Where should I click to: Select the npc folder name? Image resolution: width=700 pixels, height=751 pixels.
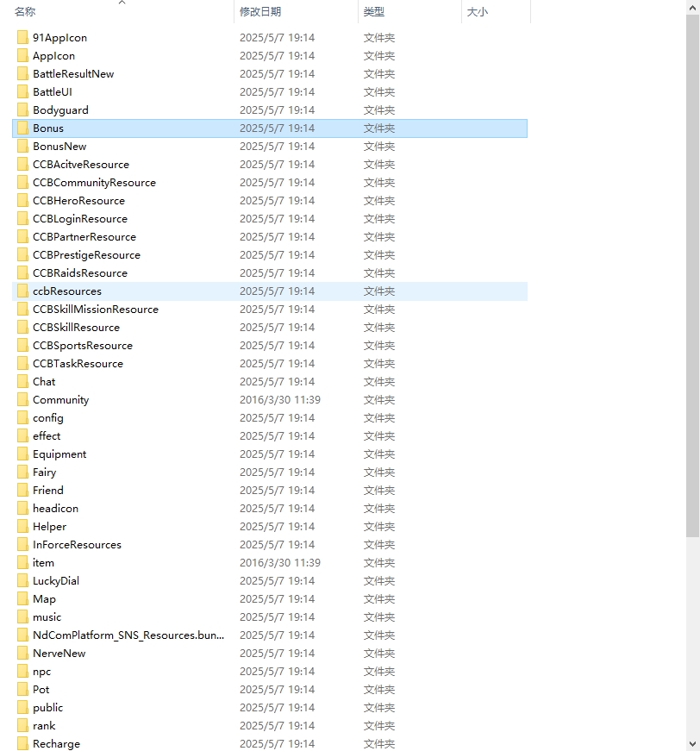pos(41,672)
